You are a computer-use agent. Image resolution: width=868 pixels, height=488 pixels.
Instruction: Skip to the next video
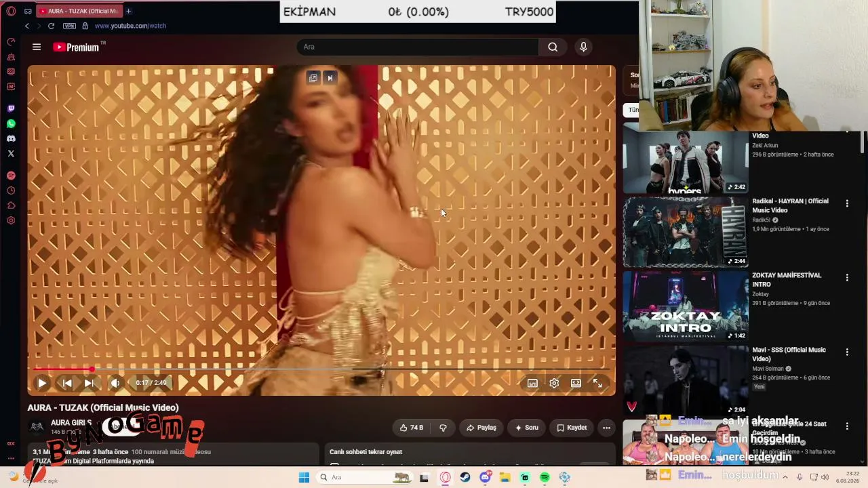tap(89, 383)
